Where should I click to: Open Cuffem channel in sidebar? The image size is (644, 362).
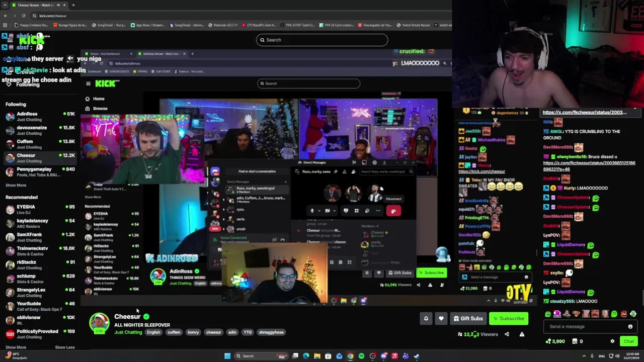point(40,144)
